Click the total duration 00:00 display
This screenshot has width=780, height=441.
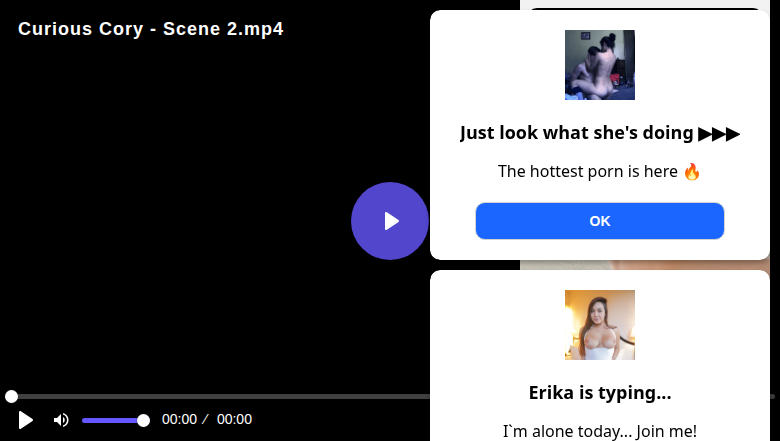pyautogui.click(x=234, y=420)
